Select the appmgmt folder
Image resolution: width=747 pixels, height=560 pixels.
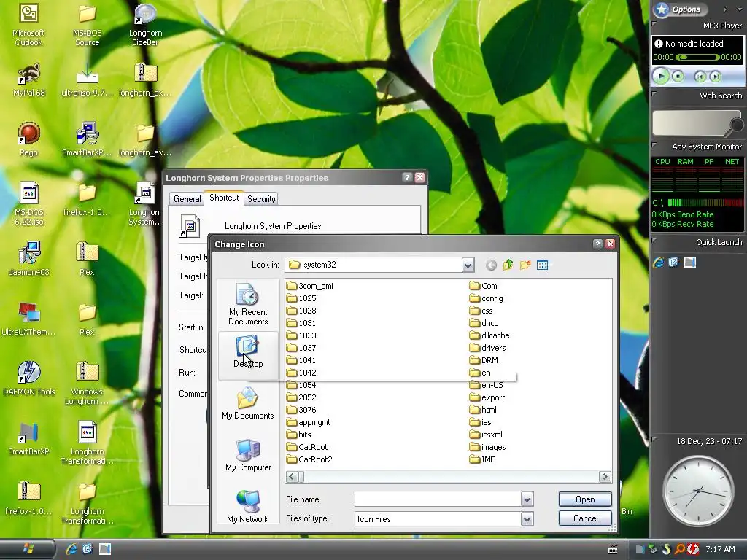[309, 422]
